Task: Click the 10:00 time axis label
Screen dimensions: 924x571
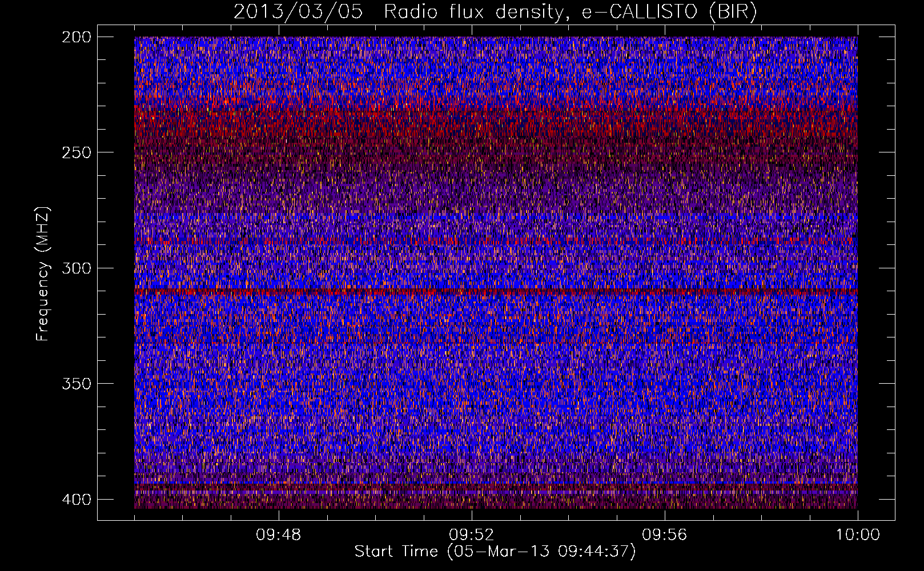Action: [858, 535]
